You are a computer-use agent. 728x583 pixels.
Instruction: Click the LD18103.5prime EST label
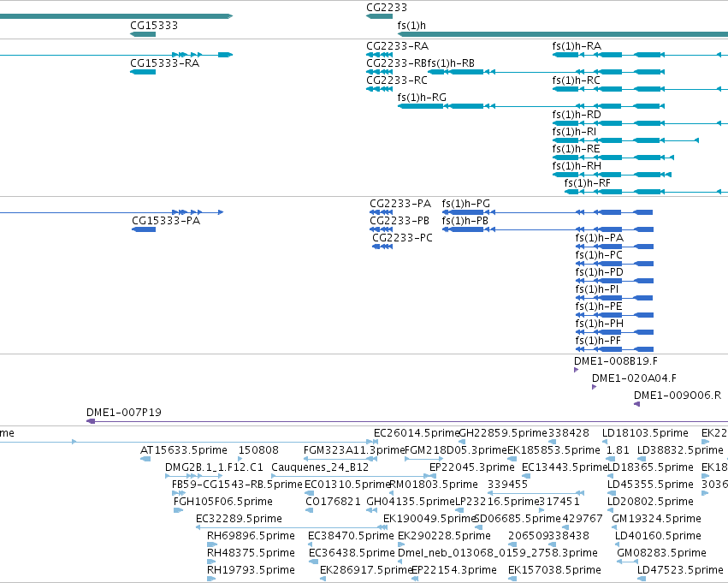tap(645, 433)
